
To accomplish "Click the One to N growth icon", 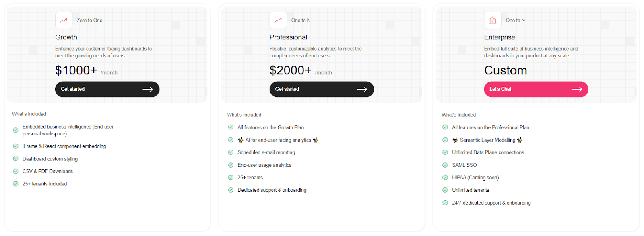I will click(277, 20).
